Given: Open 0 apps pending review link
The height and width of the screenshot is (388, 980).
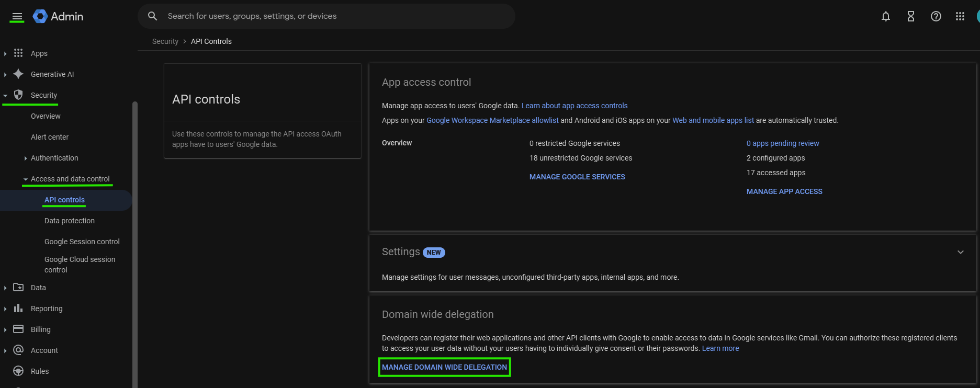Looking at the screenshot, I should pyautogui.click(x=783, y=143).
